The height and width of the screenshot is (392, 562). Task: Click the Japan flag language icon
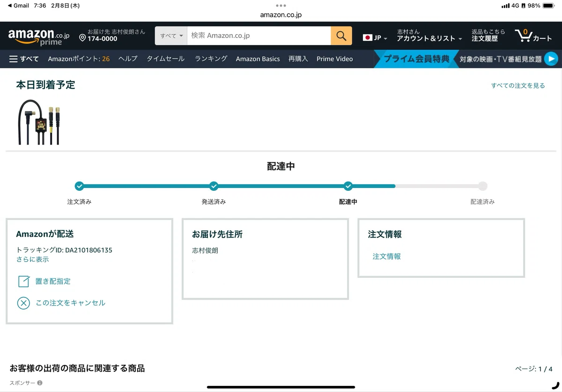tap(368, 38)
